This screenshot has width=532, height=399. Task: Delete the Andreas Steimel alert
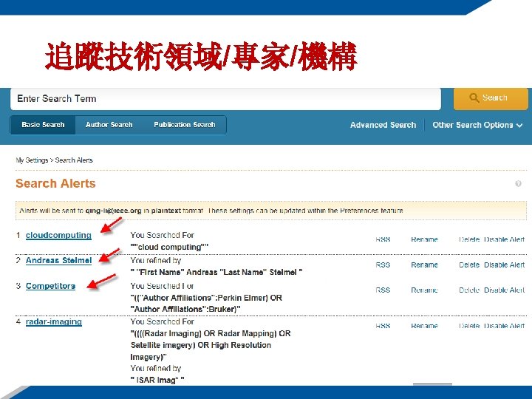469,265
